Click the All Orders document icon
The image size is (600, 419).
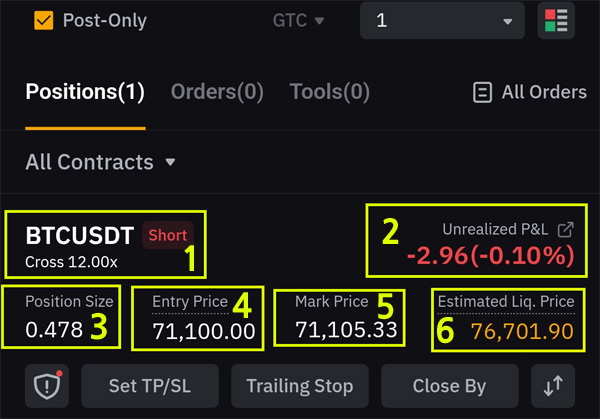click(x=482, y=92)
